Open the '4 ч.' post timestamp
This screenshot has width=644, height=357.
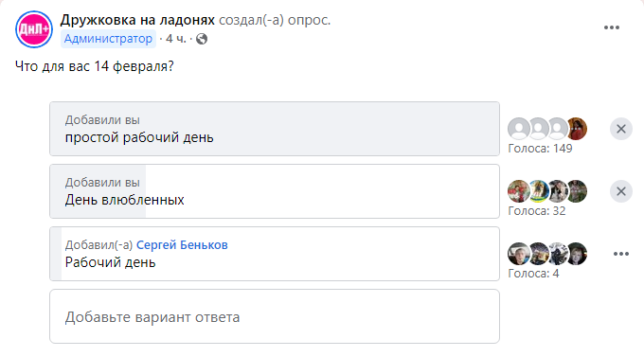click(x=176, y=39)
